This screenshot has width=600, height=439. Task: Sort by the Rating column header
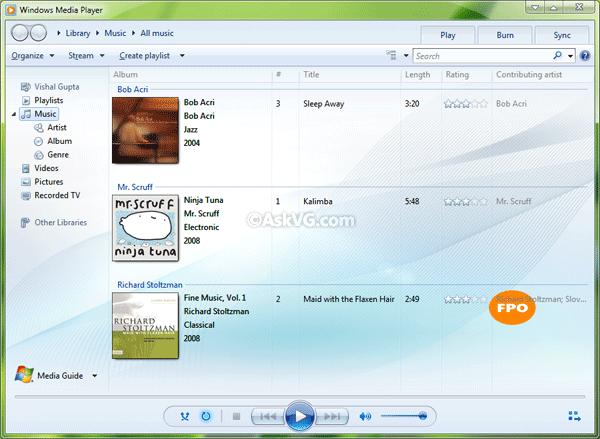457,75
